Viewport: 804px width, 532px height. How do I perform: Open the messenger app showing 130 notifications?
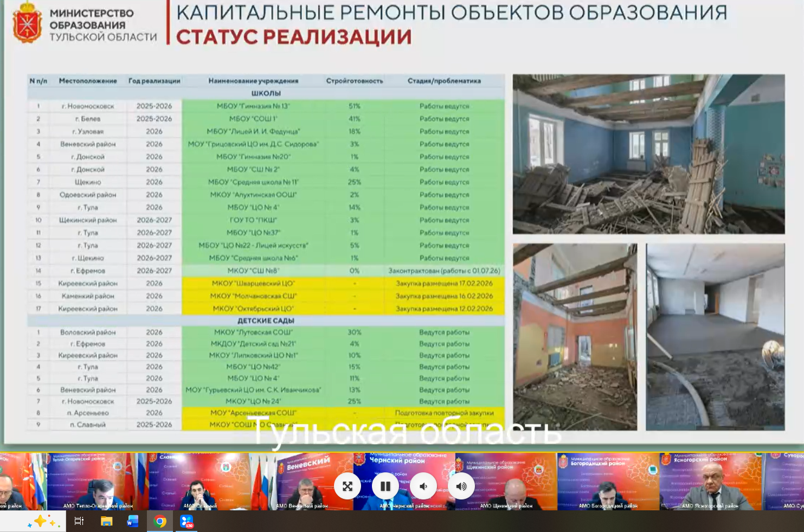[187, 521]
